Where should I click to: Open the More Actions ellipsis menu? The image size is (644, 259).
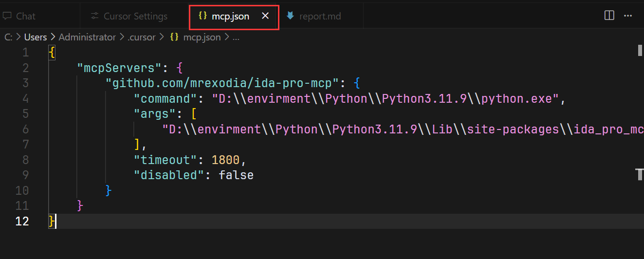628,16
